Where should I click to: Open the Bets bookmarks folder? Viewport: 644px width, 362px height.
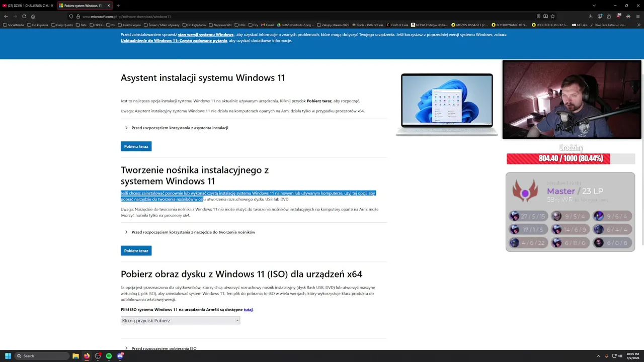pos(82,25)
